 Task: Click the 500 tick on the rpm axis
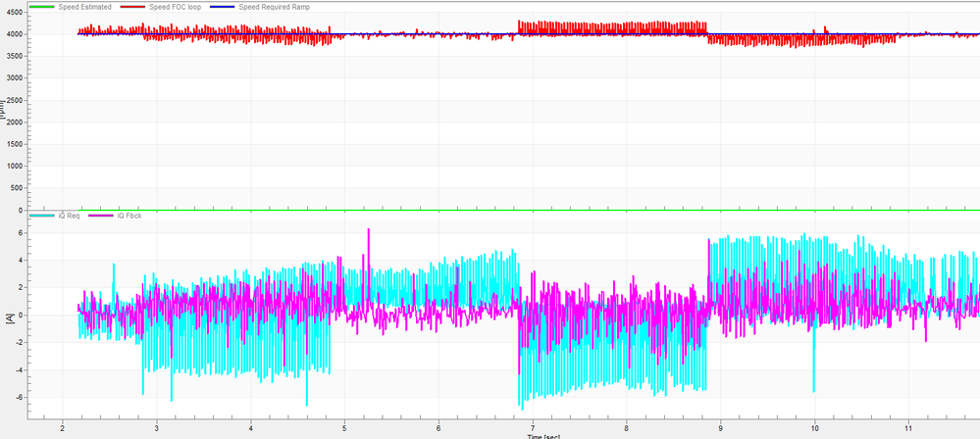pyautogui.click(x=19, y=188)
